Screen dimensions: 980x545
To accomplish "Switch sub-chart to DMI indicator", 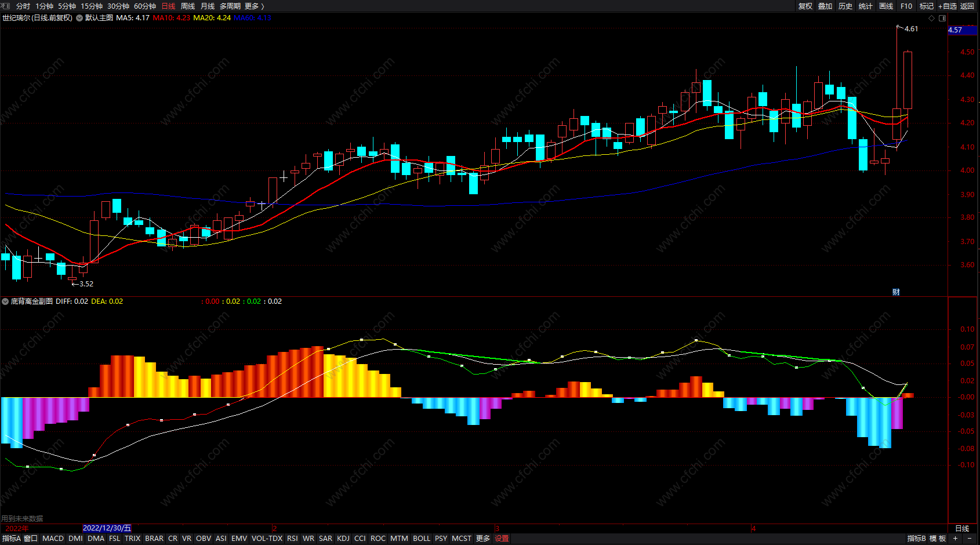I will point(75,539).
